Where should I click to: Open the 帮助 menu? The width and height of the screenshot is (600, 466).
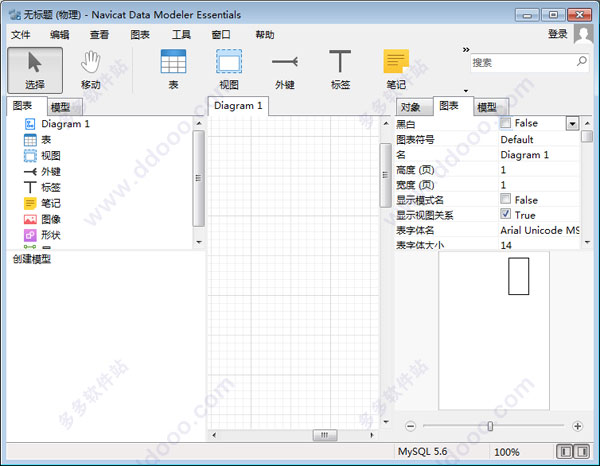point(265,35)
